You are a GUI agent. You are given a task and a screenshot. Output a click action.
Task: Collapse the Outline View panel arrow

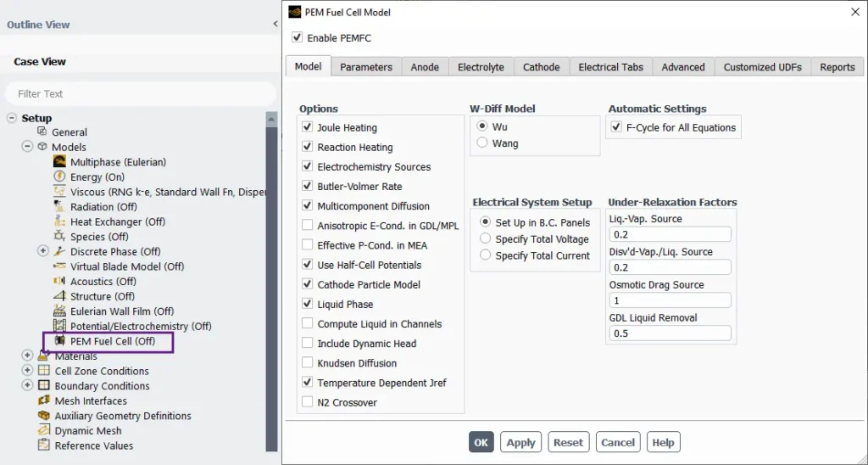click(x=275, y=24)
